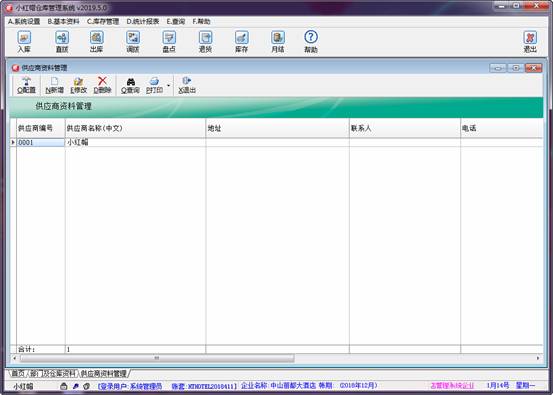Click the 联系人 column header
The image size is (553, 395).
[405, 128]
